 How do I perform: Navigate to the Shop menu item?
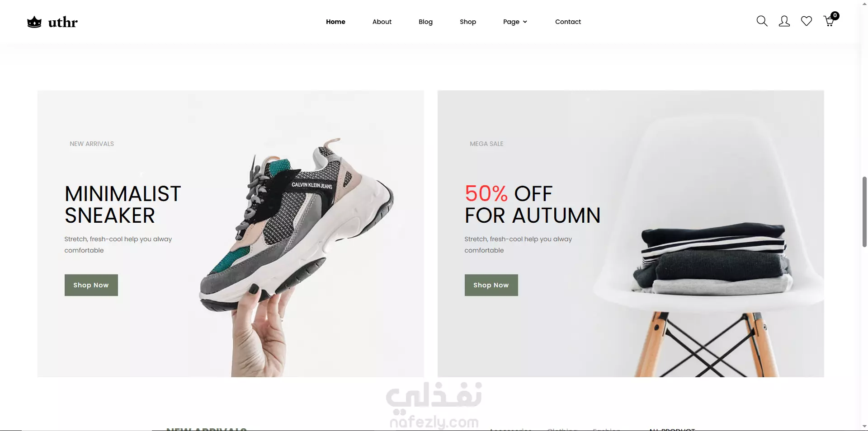point(468,22)
